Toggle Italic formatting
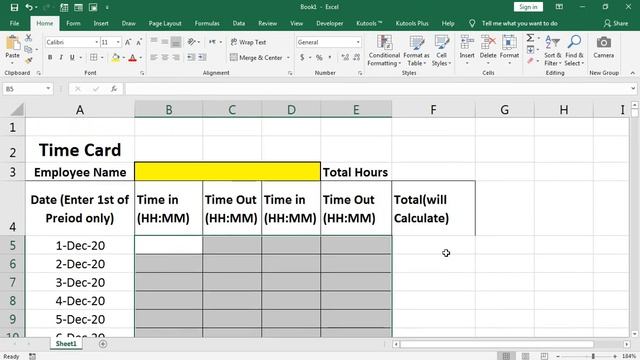The width and height of the screenshot is (640, 360). tap(61, 58)
